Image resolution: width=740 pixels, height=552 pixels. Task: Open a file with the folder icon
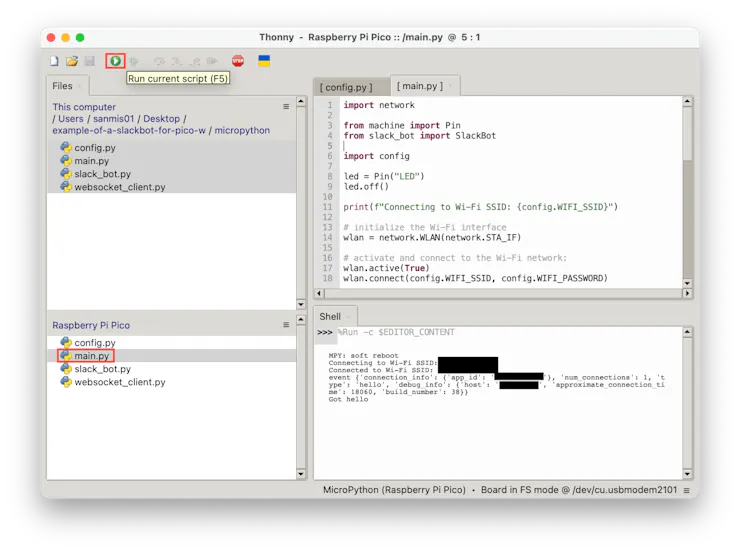(72, 61)
